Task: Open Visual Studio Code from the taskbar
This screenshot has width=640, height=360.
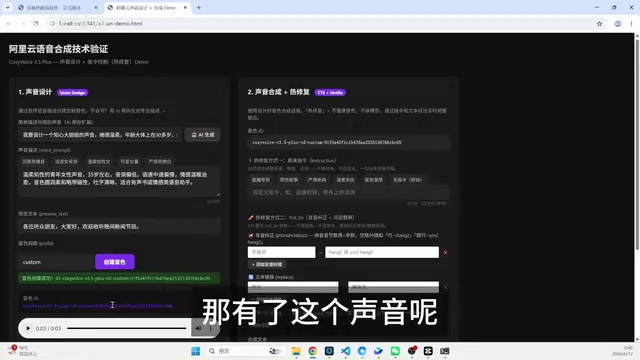Action: (345, 351)
